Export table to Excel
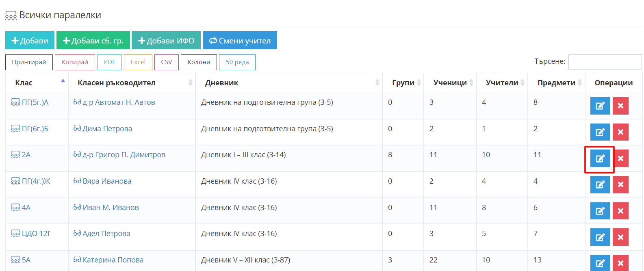 pos(138,62)
